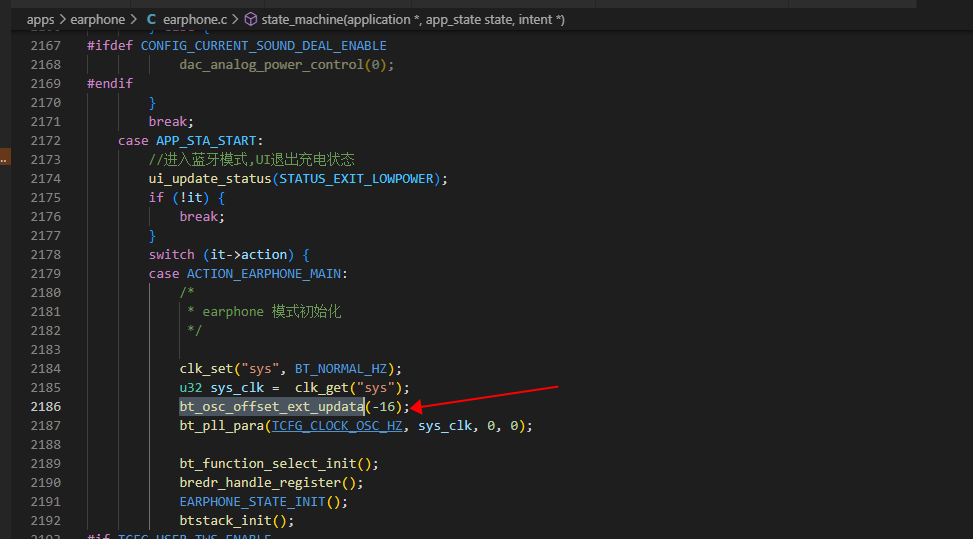Image resolution: width=973 pixels, height=539 pixels.
Task: Click ACTION_EARPHONE_MAIN case label
Action: click(x=264, y=274)
